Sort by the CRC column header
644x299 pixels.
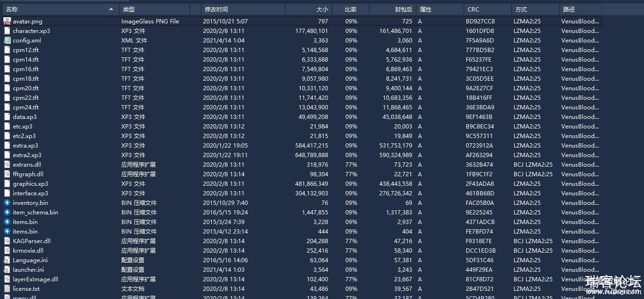[488, 9]
